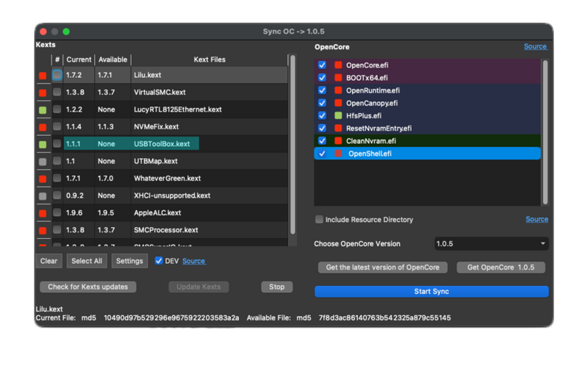Select the XHCI-unsupported.kext file name
588x371 pixels.
tap(172, 195)
